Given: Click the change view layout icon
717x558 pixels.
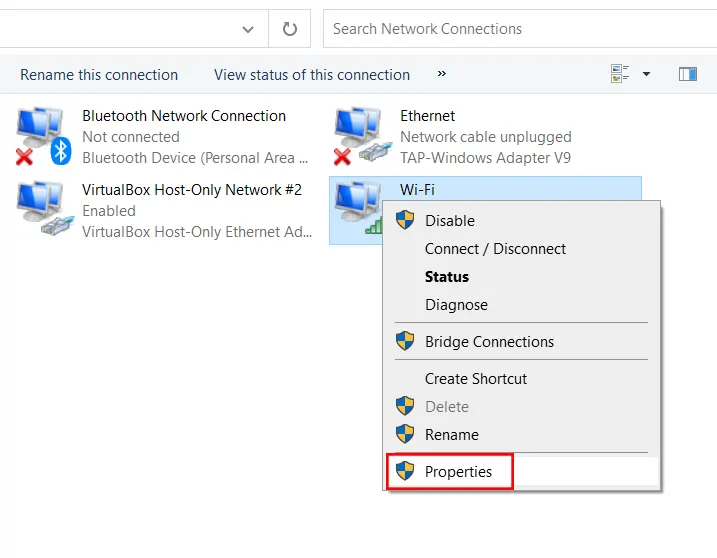Looking at the screenshot, I should [x=620, y=74].
